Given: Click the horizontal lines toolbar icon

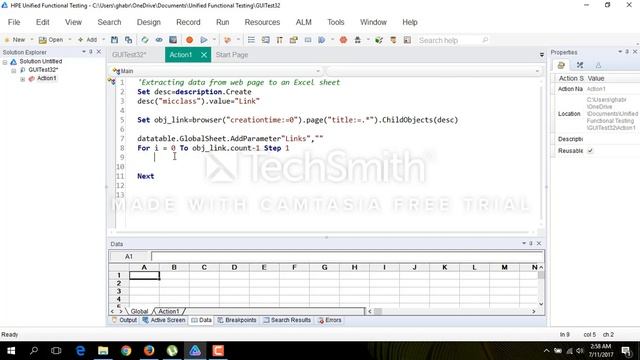Looking at the screenshot, I should 251,40.
